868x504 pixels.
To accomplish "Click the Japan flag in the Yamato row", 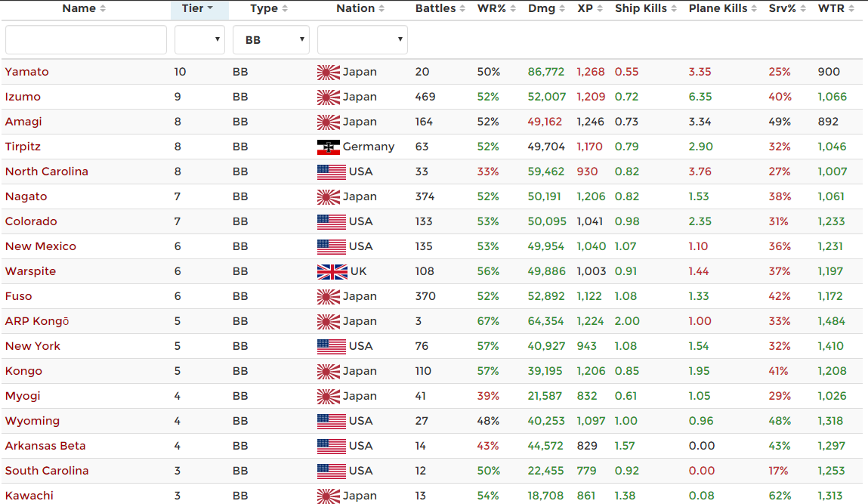I will tap(328, 72).
